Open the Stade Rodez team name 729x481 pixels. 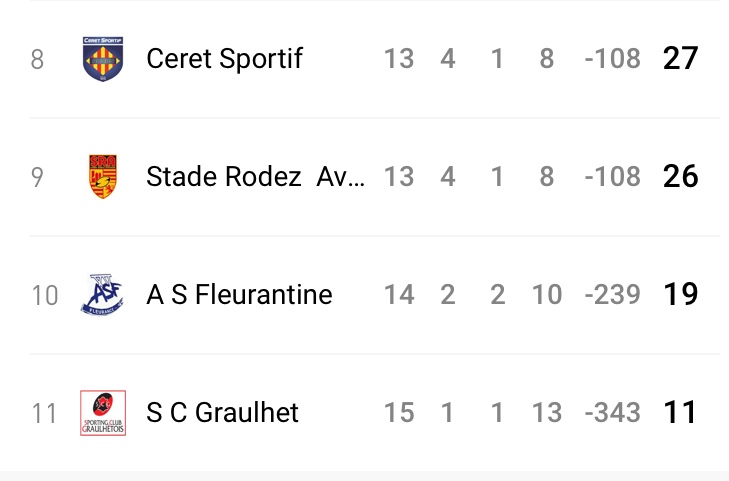[255, 177]
